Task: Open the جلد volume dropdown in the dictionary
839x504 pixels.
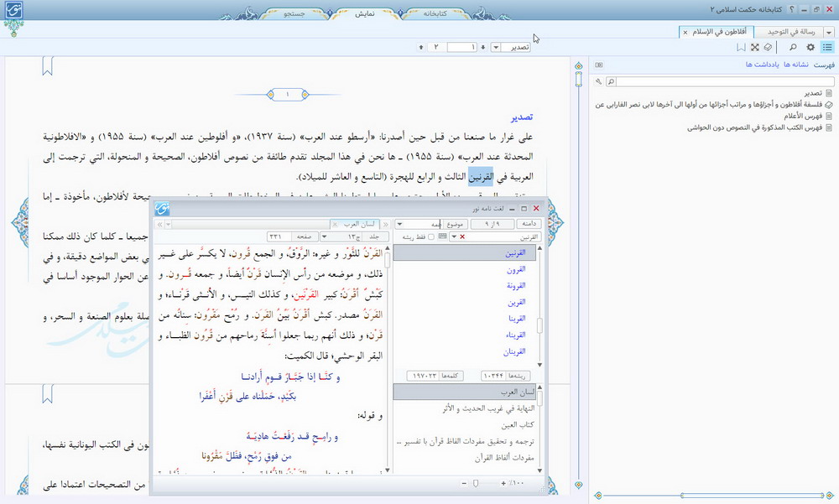Action: tap(325, 236)
